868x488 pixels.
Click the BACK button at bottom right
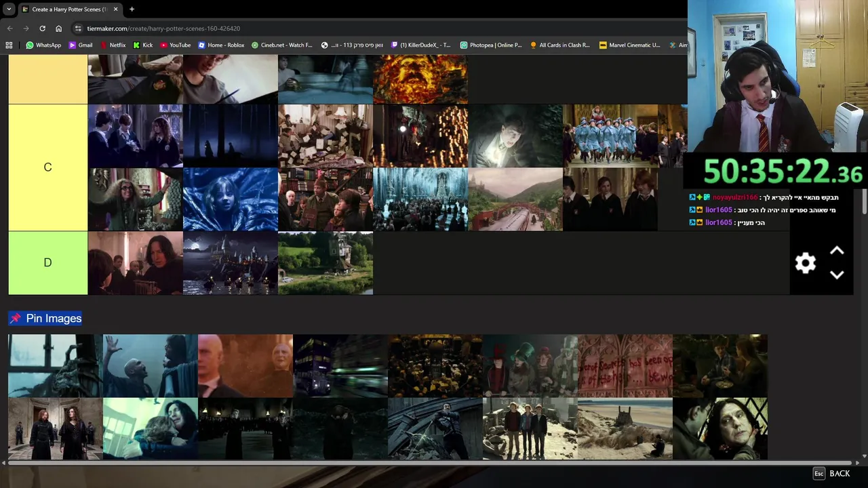pos(831,474)
